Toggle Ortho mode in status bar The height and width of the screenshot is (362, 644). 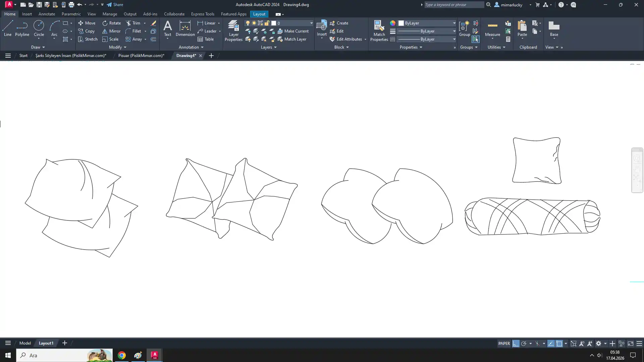[516, 344]
